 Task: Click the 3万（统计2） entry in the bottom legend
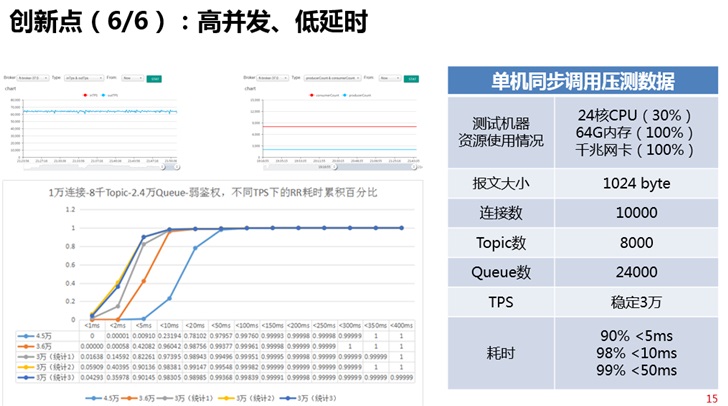tap(247, 398)
